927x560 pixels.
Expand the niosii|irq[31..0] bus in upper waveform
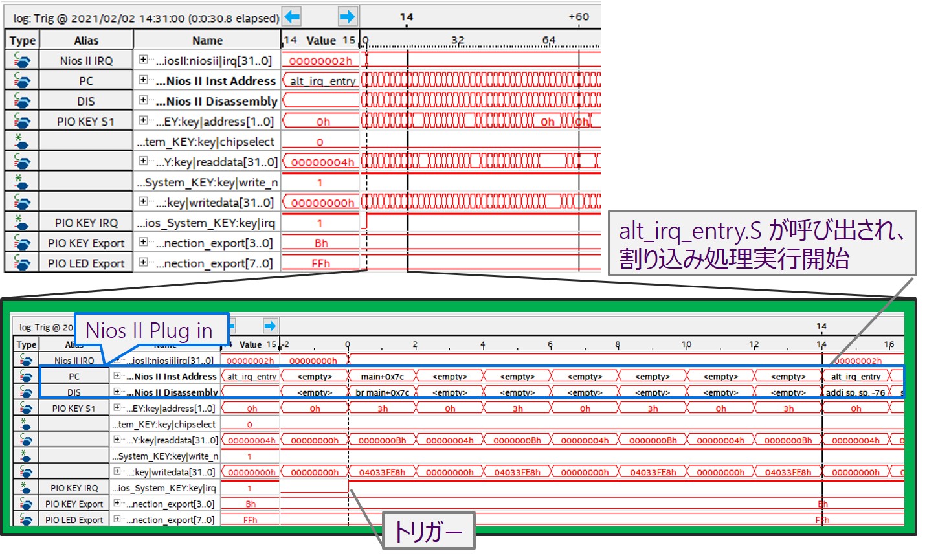pyautogui.click(x=143, y=60)
